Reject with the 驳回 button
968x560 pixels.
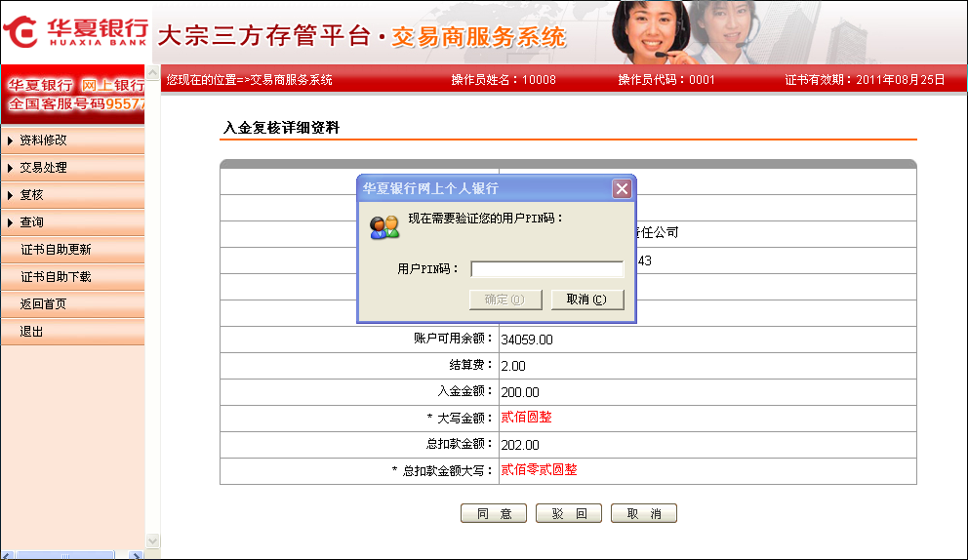569,514
